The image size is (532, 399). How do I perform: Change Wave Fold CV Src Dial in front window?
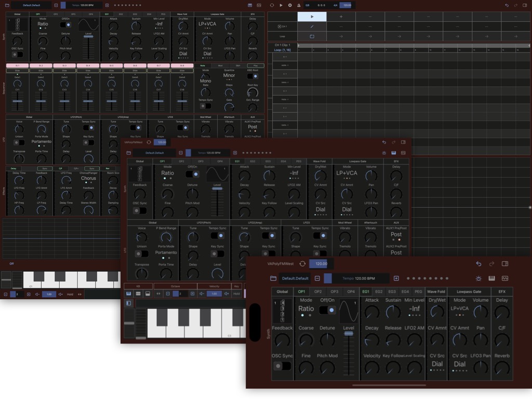(x=437, y=364)
